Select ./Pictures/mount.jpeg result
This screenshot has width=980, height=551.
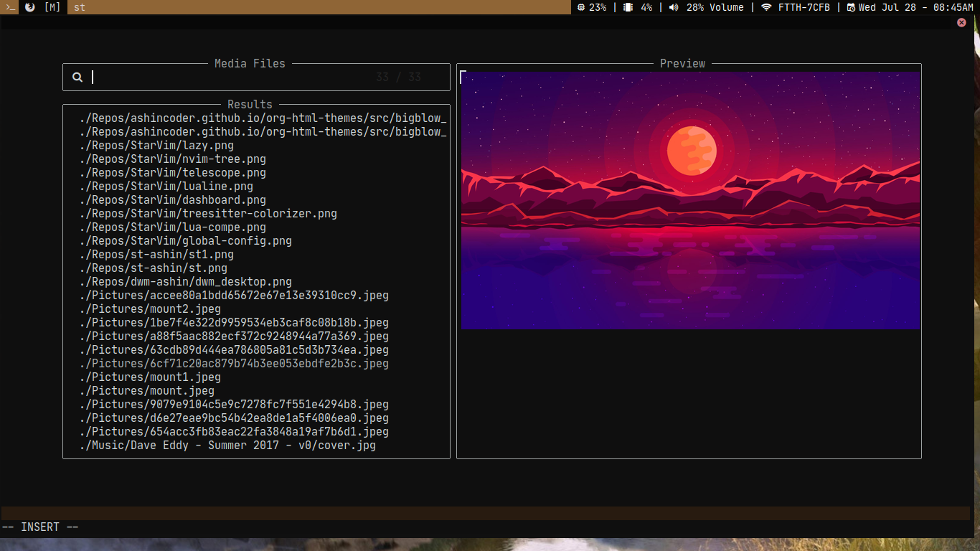click(147, 390)
